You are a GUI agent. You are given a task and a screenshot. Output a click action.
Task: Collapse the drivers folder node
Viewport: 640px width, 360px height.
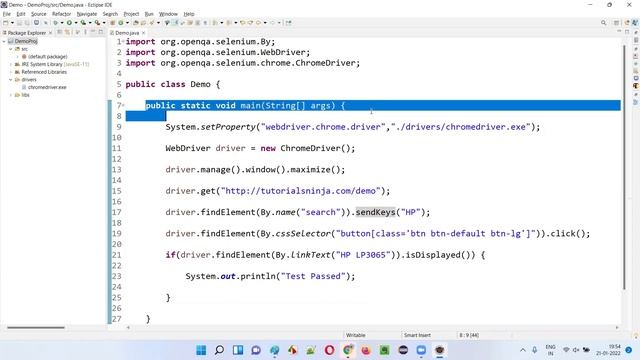11,80
